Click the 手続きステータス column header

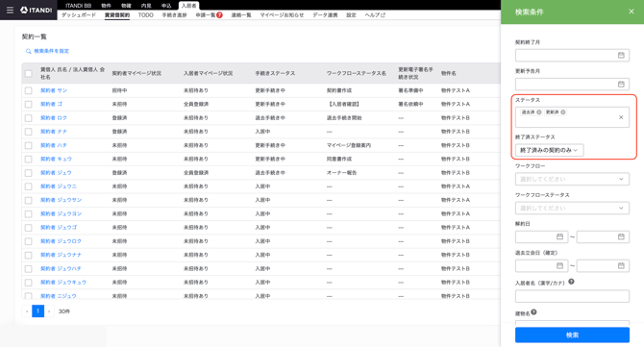click(275, 73)
